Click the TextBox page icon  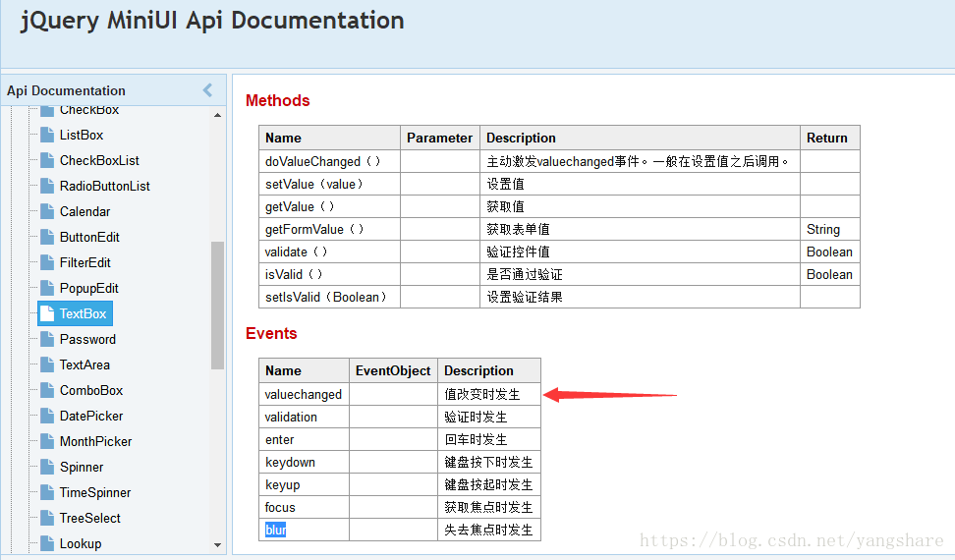(x=47, y=313)
